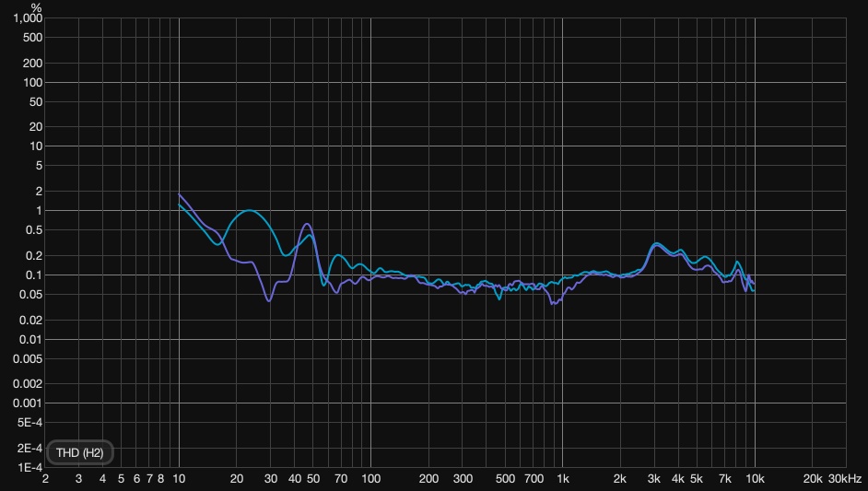
Task: Click the '0.002' label on the vertical axis
Action: [28, 383]
